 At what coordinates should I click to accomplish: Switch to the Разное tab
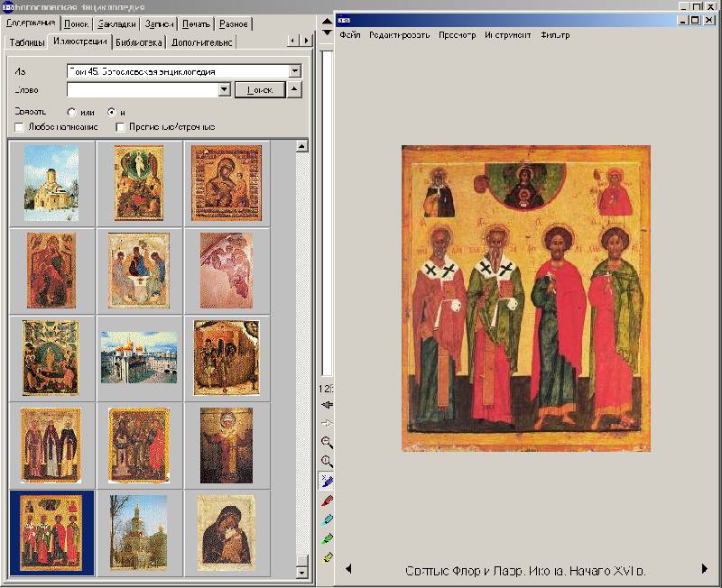234,24
